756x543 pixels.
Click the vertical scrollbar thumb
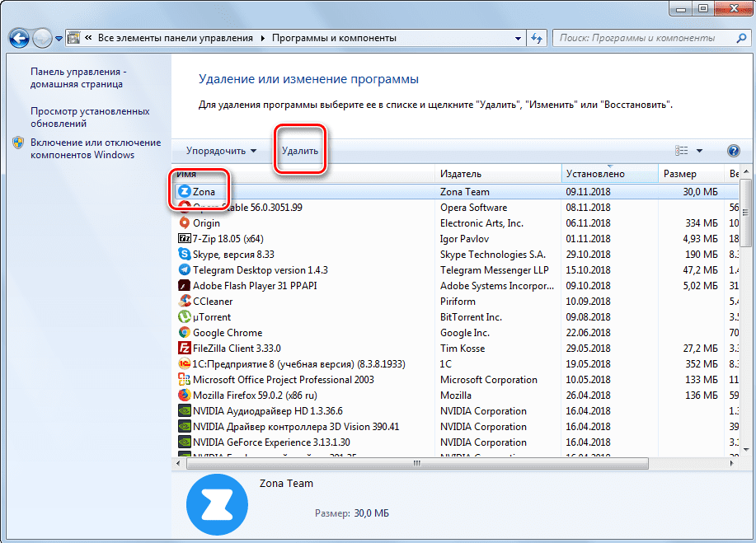pyautogui.click(x=746, y=212)
